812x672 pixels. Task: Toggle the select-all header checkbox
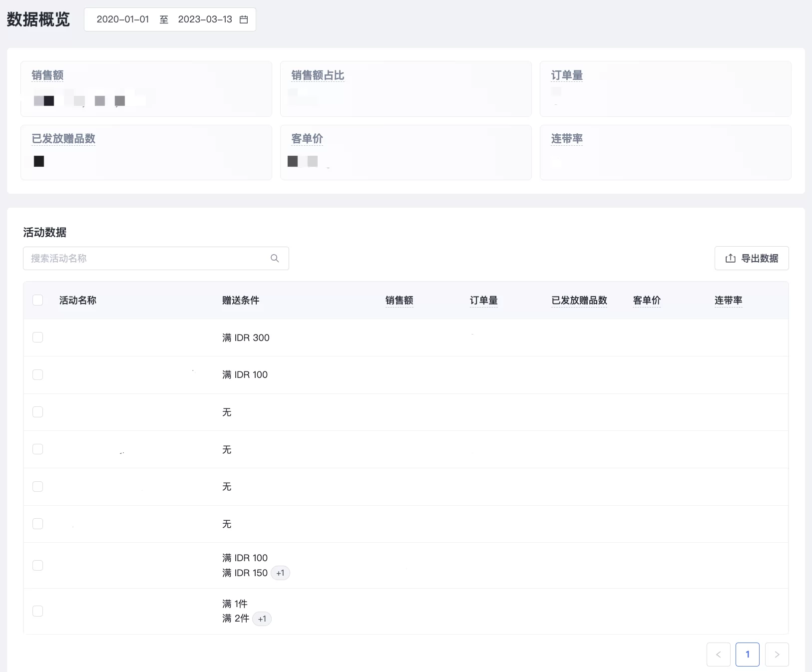(37, 300)
